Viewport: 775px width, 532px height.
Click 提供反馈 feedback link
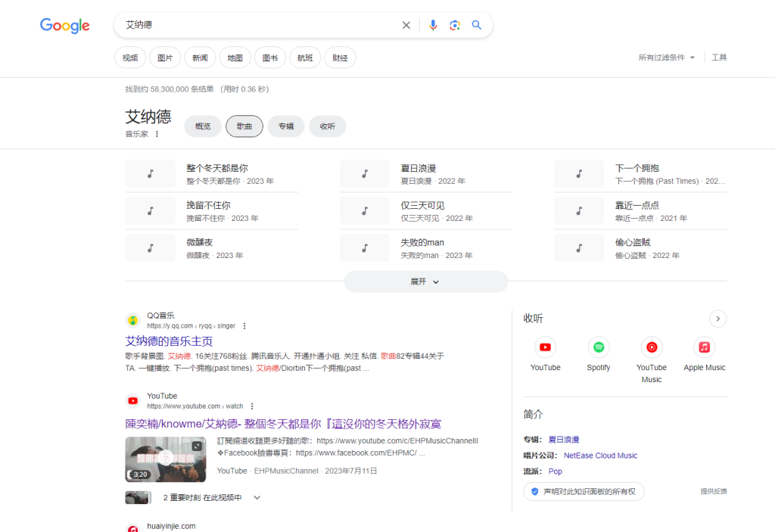713,491
